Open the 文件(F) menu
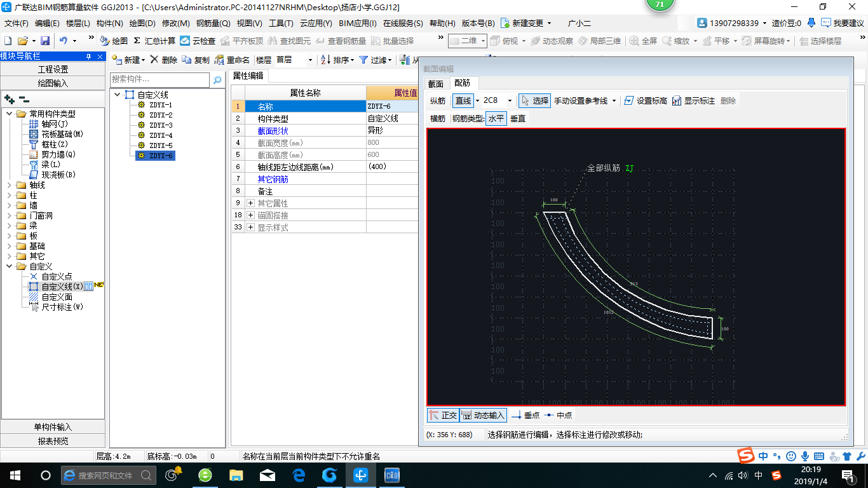Screen dimensions: 868x488 point(17,24)
